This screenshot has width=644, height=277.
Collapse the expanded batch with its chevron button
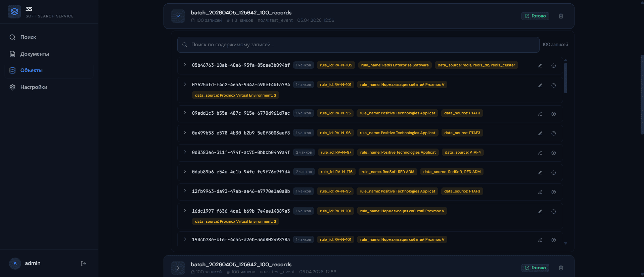click(178, 16)
